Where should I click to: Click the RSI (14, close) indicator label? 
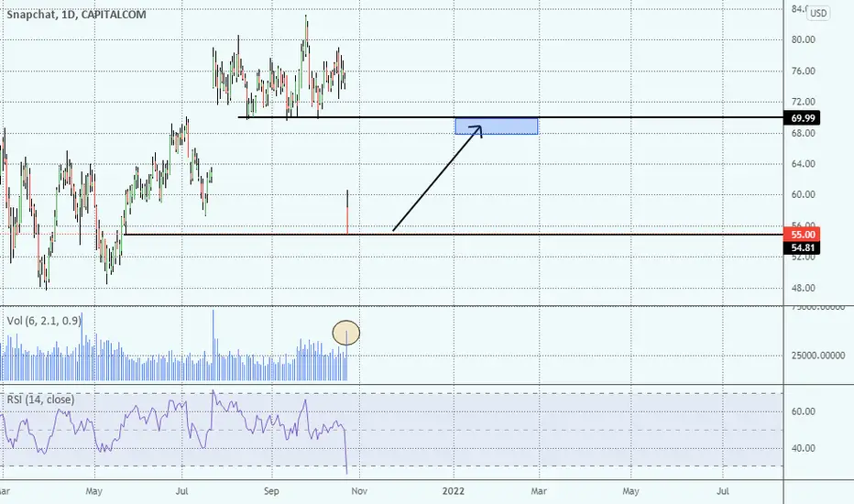point(40,400)
